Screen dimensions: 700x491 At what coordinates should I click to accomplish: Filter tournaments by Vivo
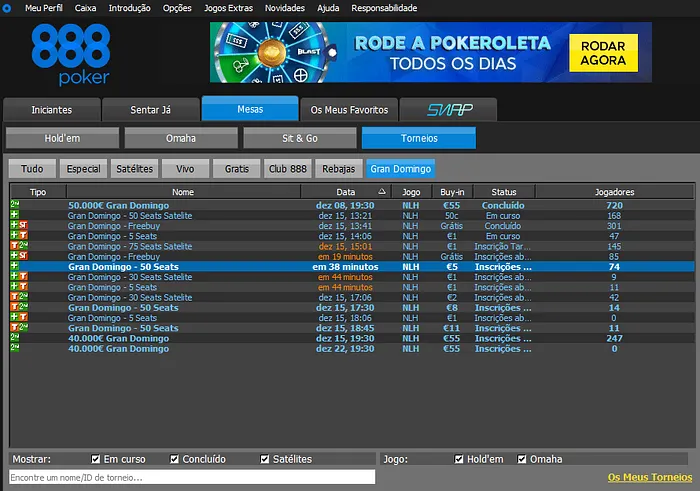(185, 169)
